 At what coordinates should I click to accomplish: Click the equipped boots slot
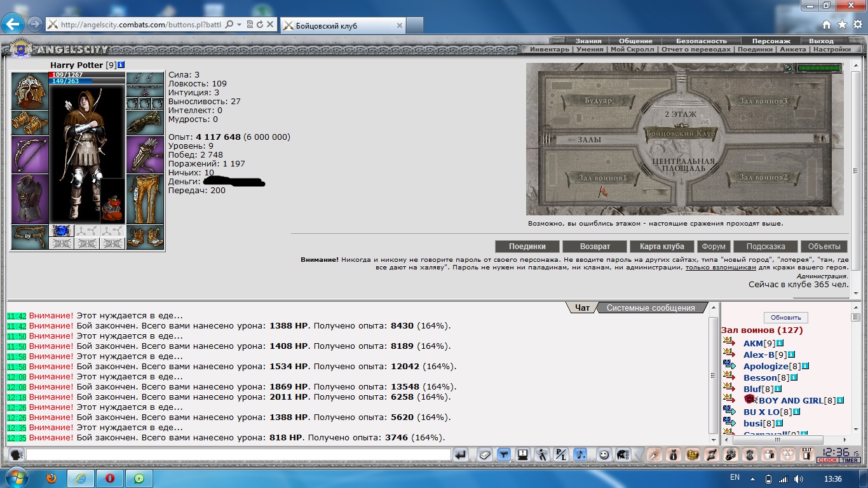click(145, 236)
